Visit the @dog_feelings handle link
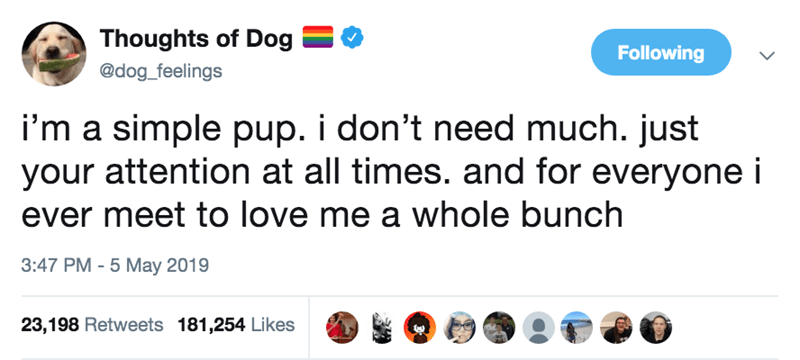Screen dimensions: 800x360 tap(161, 70)
